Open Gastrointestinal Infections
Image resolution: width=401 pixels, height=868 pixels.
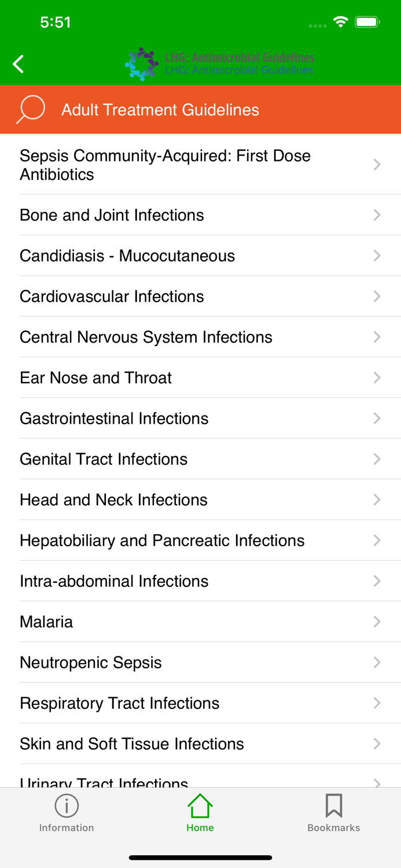(114, 418)
